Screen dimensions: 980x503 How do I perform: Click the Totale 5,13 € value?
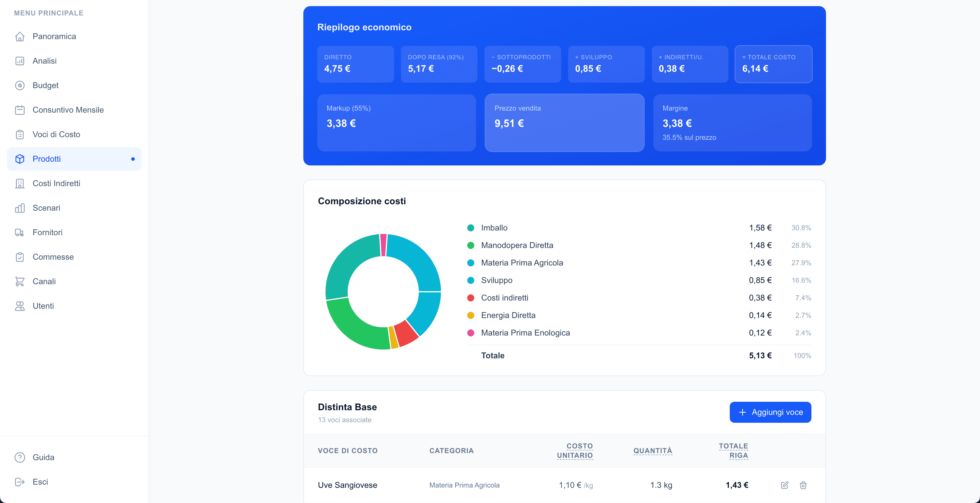click(x=760, y=356)
